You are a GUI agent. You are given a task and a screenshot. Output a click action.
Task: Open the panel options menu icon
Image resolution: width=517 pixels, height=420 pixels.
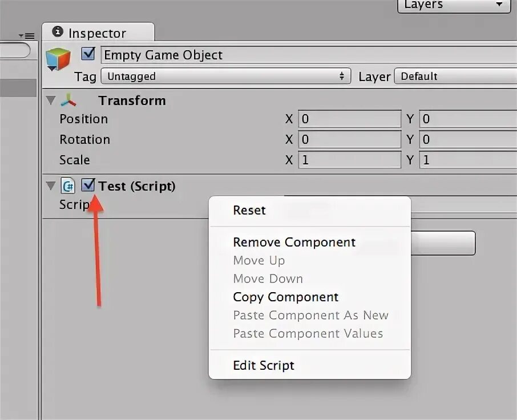[x=27, y=35]
